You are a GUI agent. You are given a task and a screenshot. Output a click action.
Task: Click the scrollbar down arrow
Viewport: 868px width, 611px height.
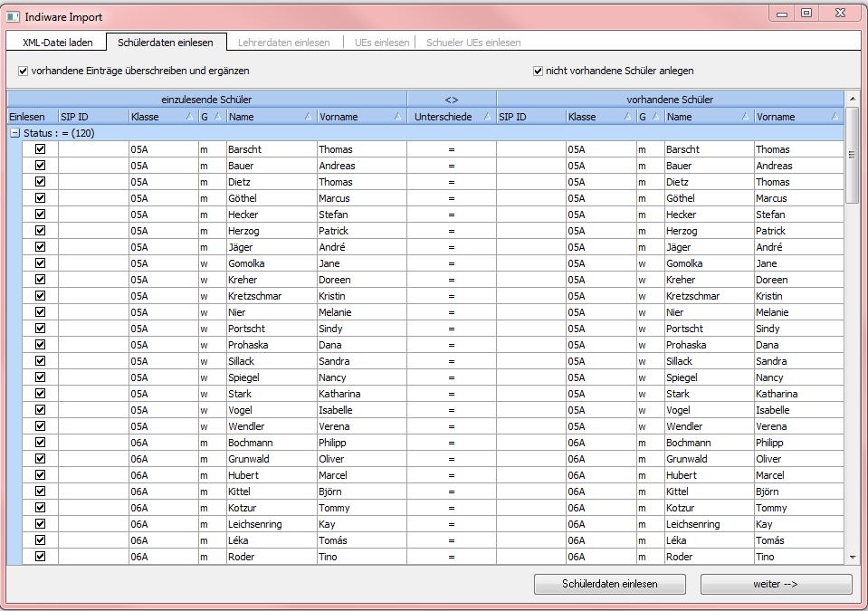[x=852, y=558]
